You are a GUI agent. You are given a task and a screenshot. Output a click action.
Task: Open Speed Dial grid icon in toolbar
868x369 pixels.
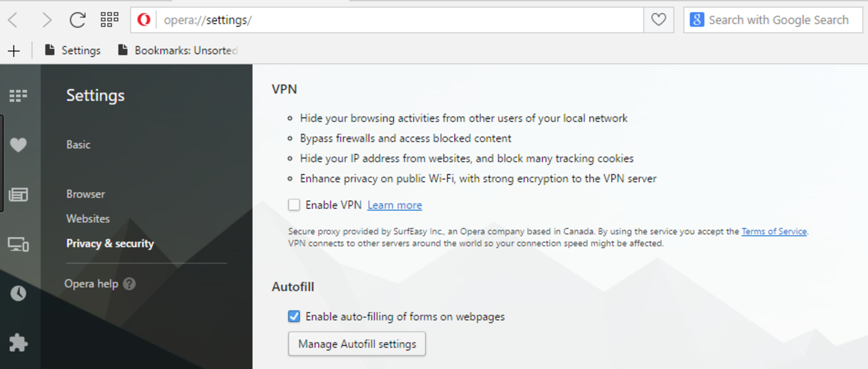[x=109, y=20]
